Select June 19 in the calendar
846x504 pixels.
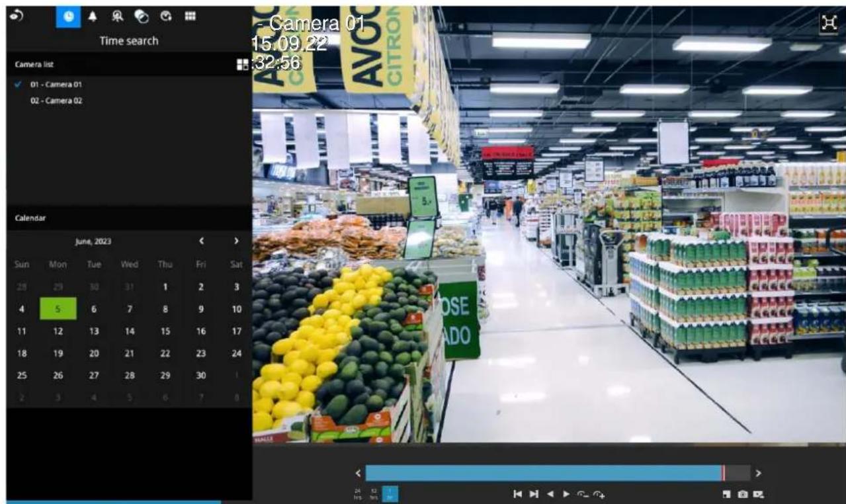tap(58, 353)
